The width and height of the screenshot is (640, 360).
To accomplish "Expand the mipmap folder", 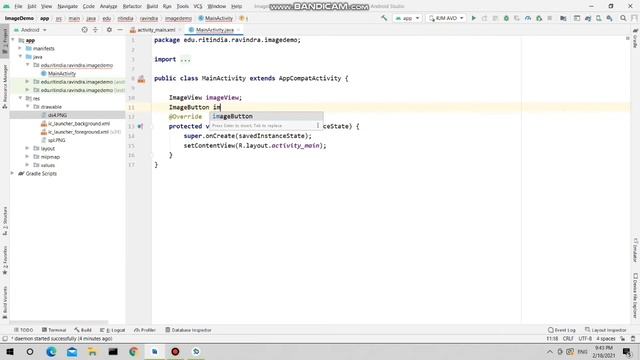I will (27, 157).
